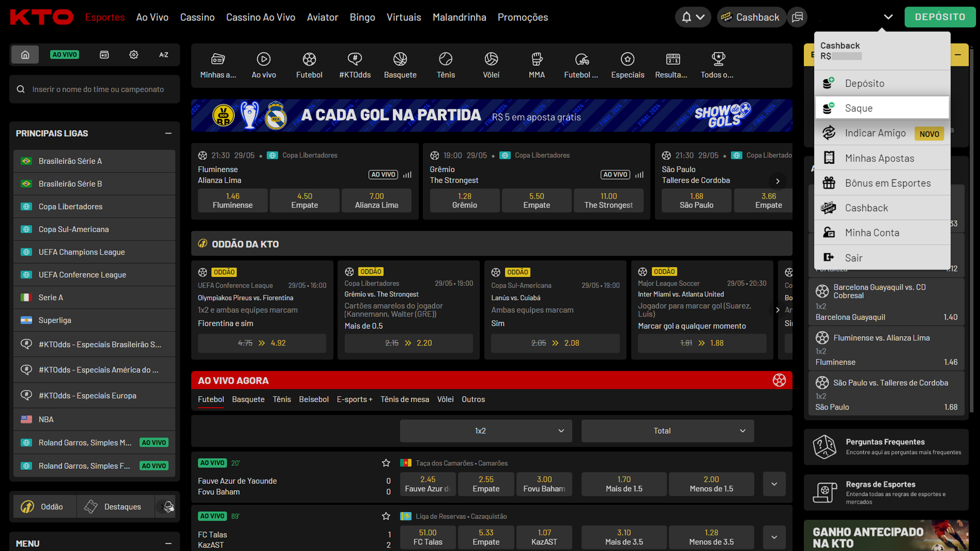Open UEFA Champions League link
980x551 pixels.
click(94, 252)
